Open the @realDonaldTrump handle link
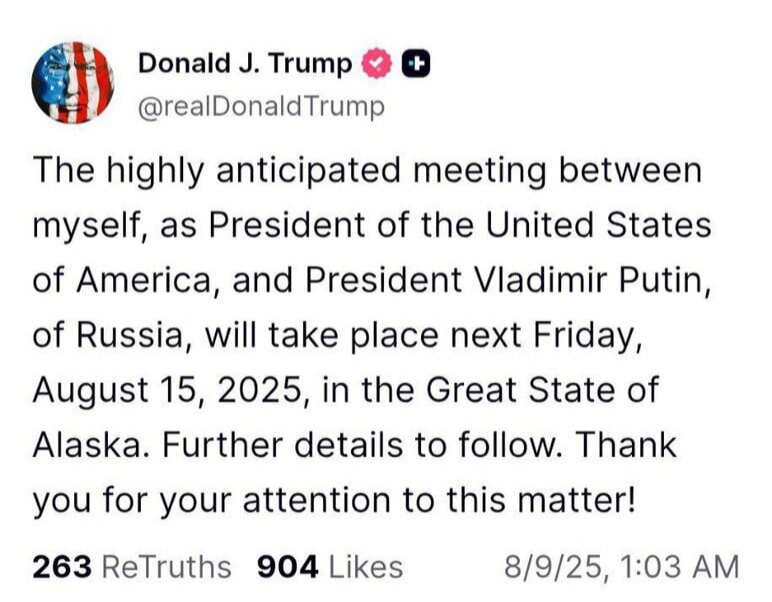772x602 pixels. [261, 107]
